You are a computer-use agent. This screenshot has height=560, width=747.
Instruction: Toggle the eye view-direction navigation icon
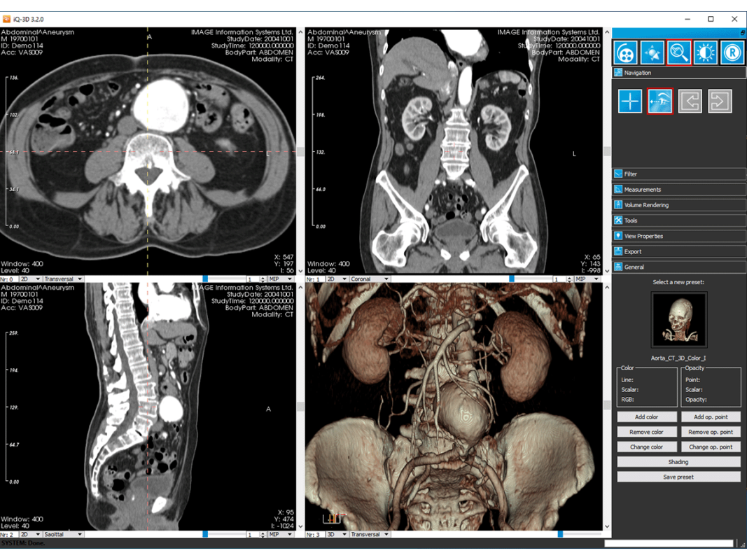click(x=660, y=101)
